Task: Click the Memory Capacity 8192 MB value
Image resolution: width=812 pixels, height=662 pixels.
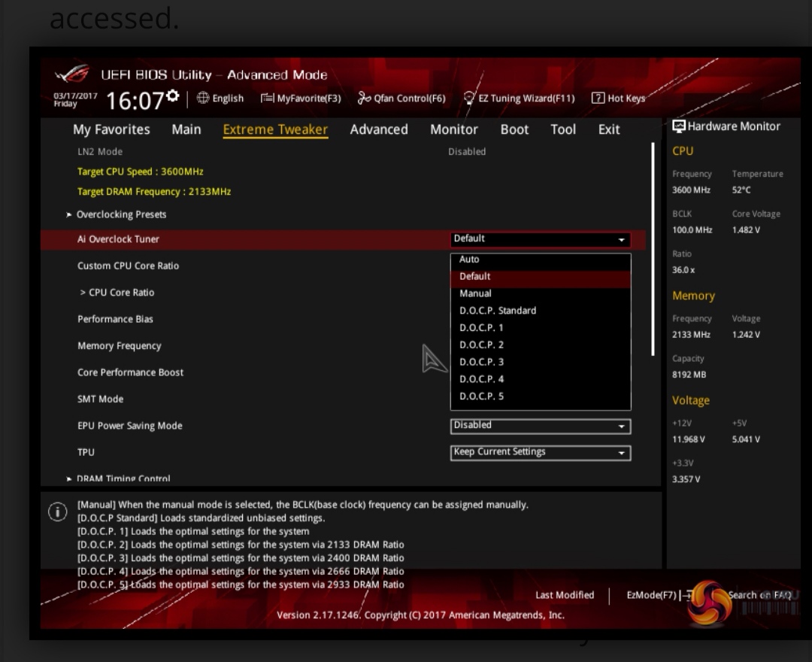Action: [x=689, y=375]
